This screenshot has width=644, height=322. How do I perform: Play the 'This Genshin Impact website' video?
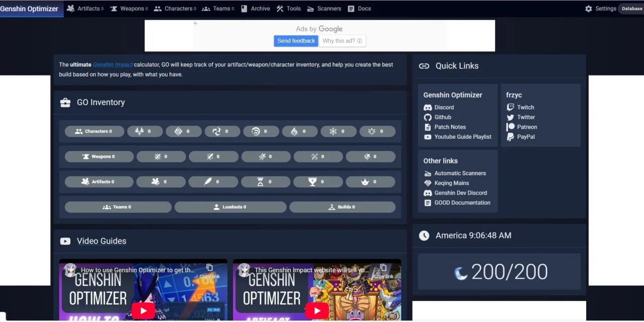(317, 310)
